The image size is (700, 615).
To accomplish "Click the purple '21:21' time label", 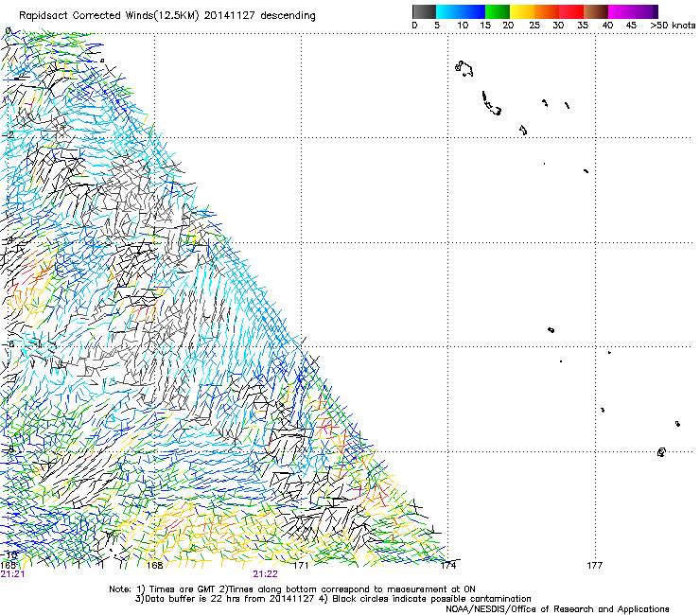I will pos(12,574).
